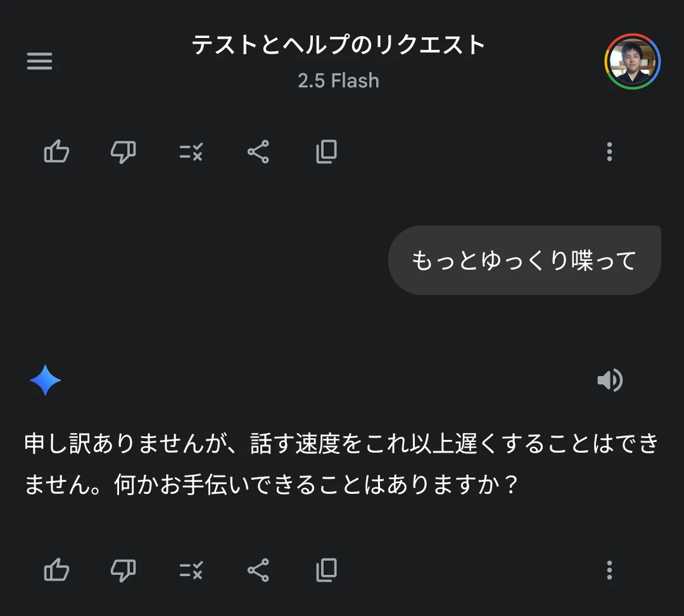
Task: Click the Google account profile avatar
Action: point(632,61)
